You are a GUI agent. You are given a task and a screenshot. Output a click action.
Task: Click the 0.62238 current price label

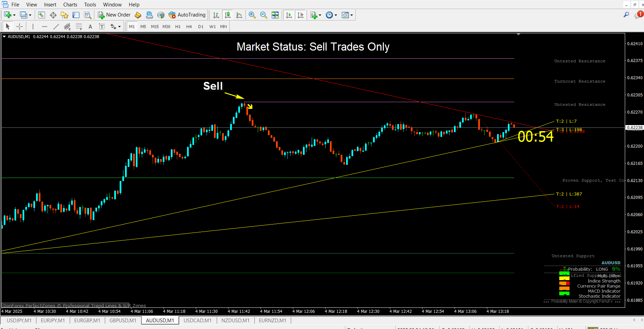click(635, 128)
